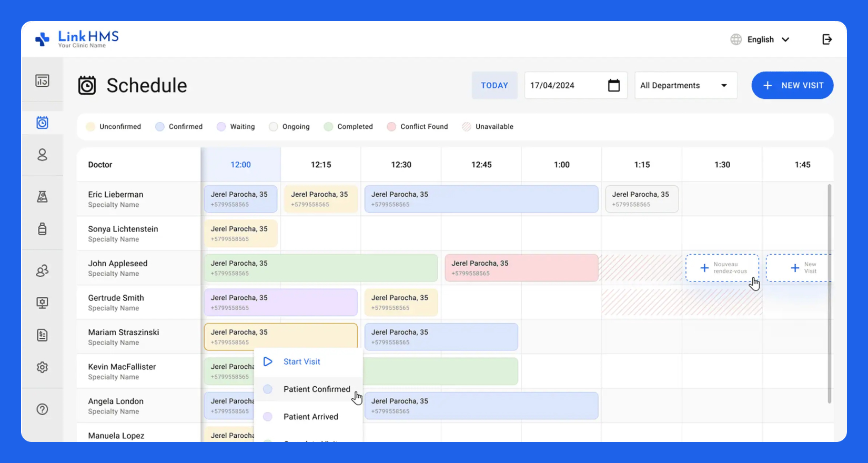
Task: Open the English language dropdown
Action: [x=760, y=39]
